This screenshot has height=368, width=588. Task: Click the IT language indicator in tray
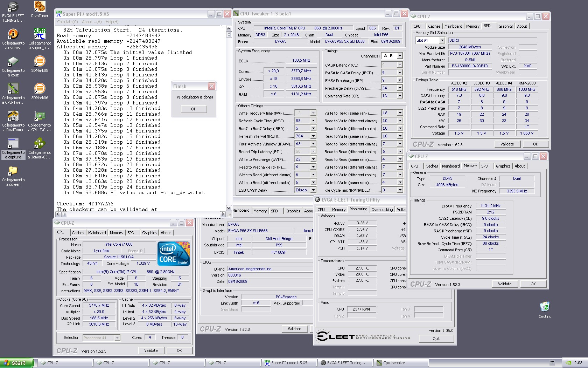(552, 363)
